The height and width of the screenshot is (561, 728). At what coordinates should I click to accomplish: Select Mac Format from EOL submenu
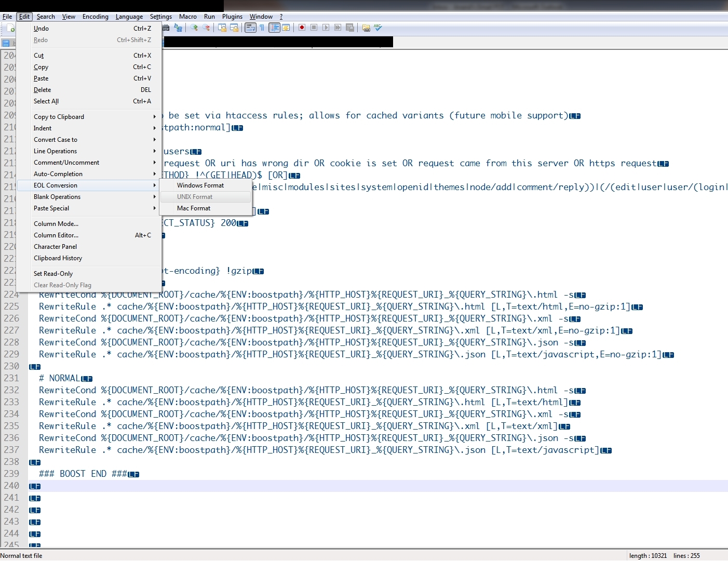[193, 208]
